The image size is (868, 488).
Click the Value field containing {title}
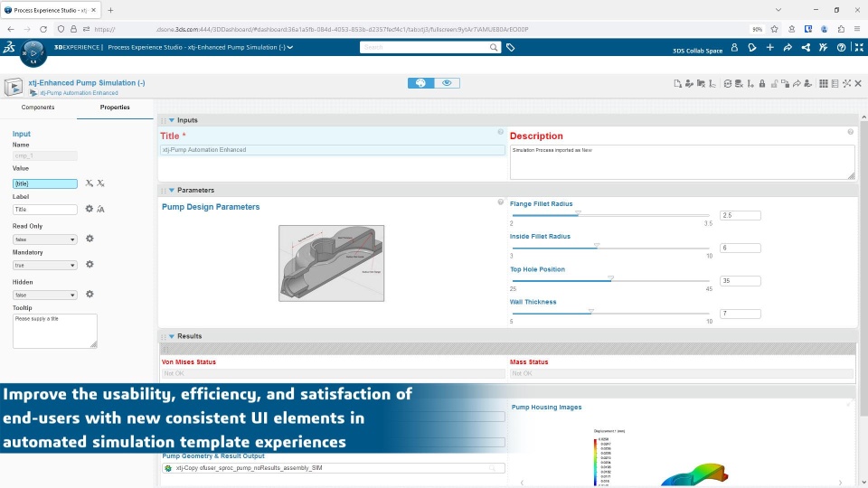(45, 183)
